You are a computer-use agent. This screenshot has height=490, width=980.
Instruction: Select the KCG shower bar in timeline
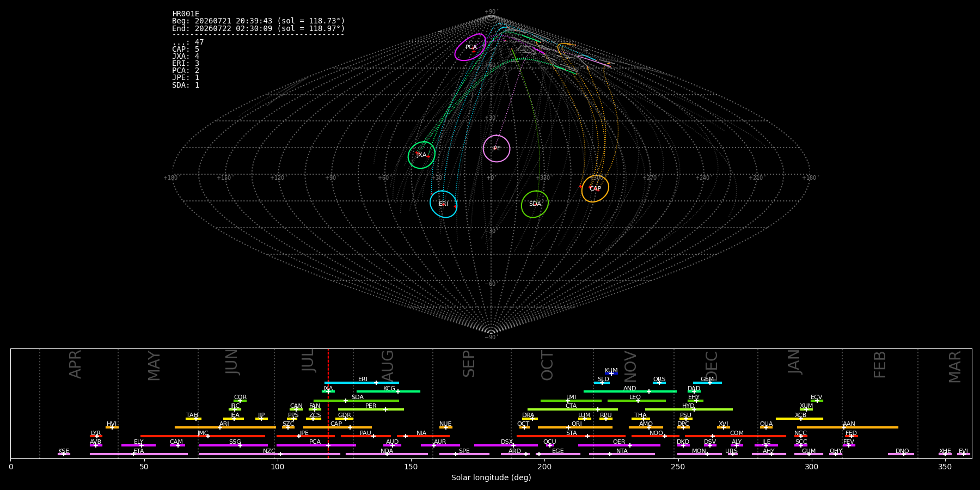tap(388, 391)
